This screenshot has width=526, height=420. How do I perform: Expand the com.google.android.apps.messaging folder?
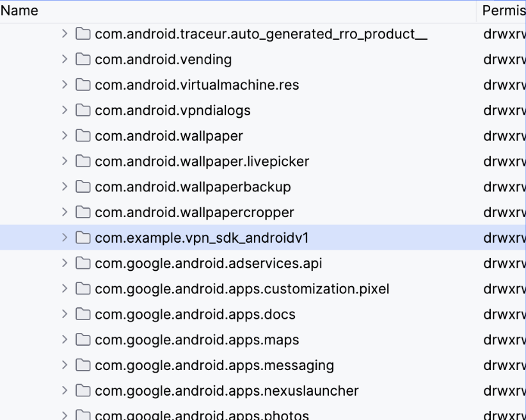pyautogui.click(x=64, y=365)
